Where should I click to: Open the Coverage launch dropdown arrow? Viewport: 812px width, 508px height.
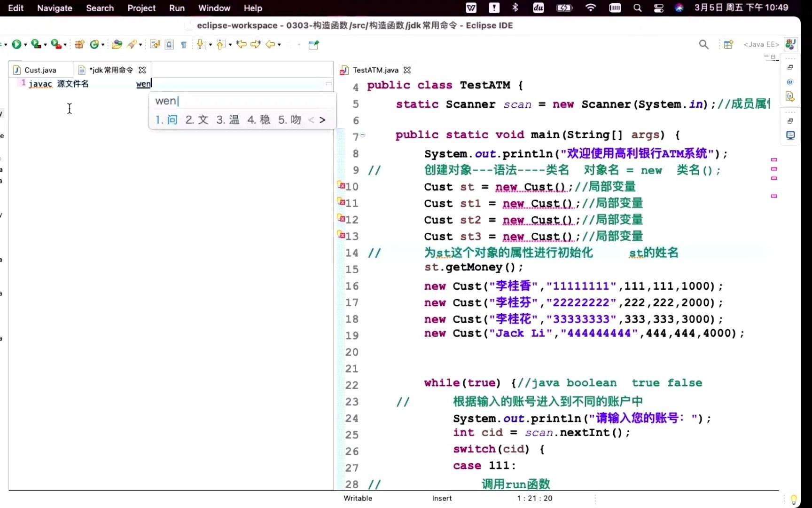(46, 46)
